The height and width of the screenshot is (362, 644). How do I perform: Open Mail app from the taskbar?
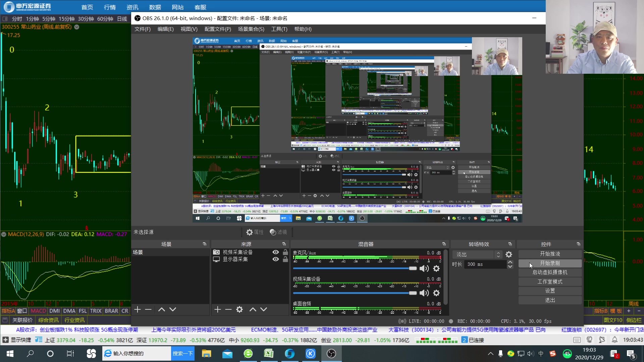pos(227,353)
